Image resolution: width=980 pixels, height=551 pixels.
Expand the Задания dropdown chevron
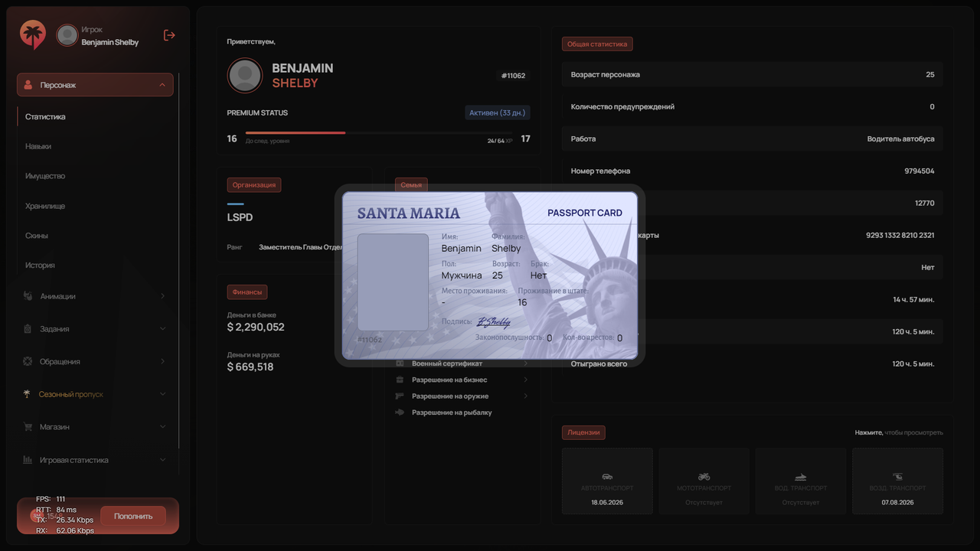pos(162,329)
